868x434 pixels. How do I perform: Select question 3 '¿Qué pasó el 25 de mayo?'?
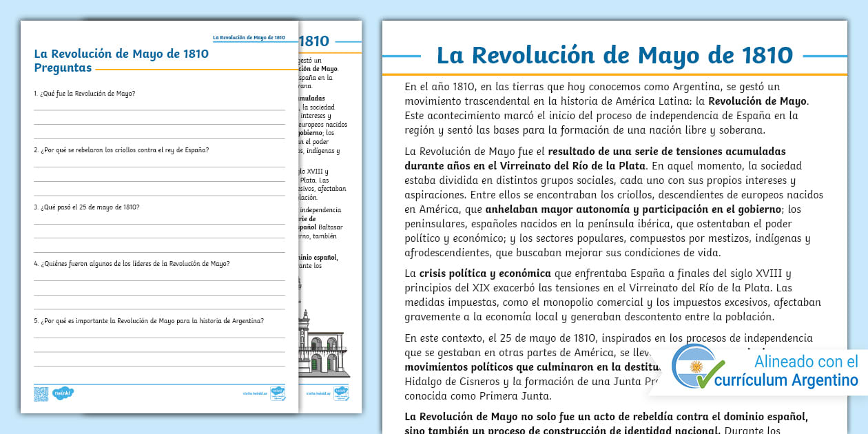(x=87, y=207)
